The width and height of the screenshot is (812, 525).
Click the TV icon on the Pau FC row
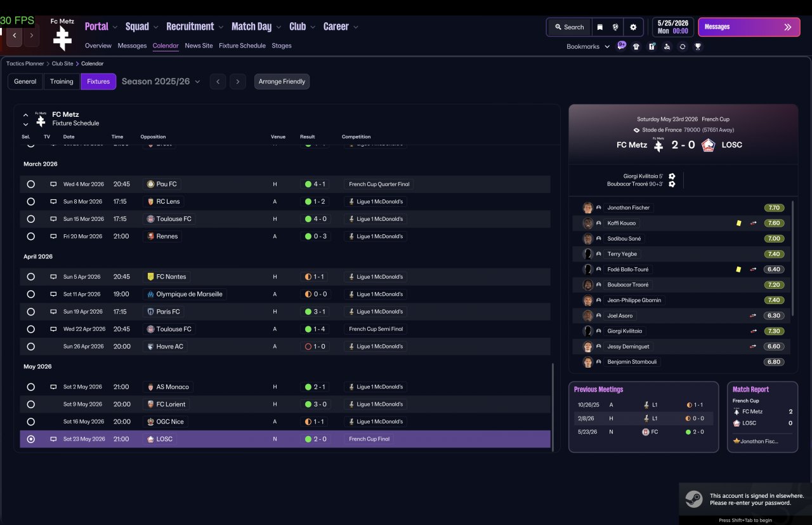point(53,184)
